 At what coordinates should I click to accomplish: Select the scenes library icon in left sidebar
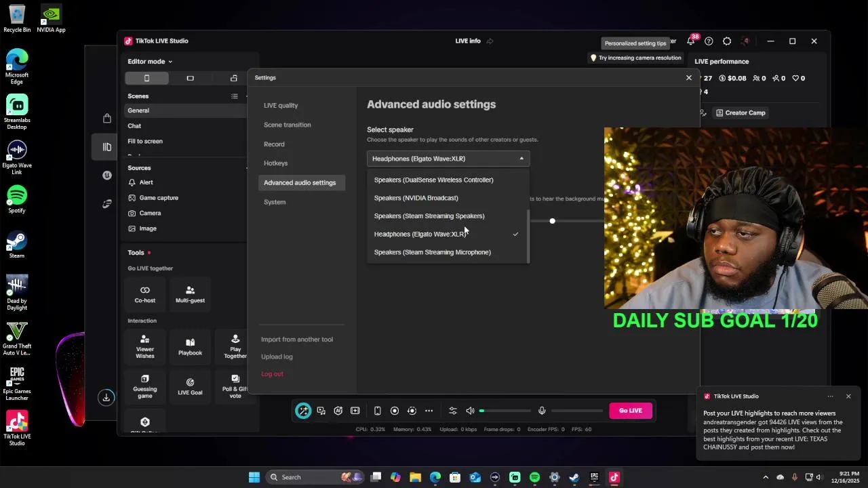tap(106, 147)
